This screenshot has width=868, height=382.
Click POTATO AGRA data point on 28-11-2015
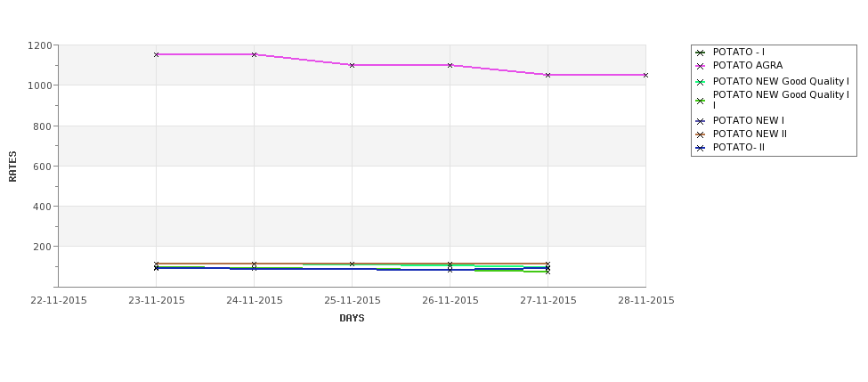coord(645,76)
